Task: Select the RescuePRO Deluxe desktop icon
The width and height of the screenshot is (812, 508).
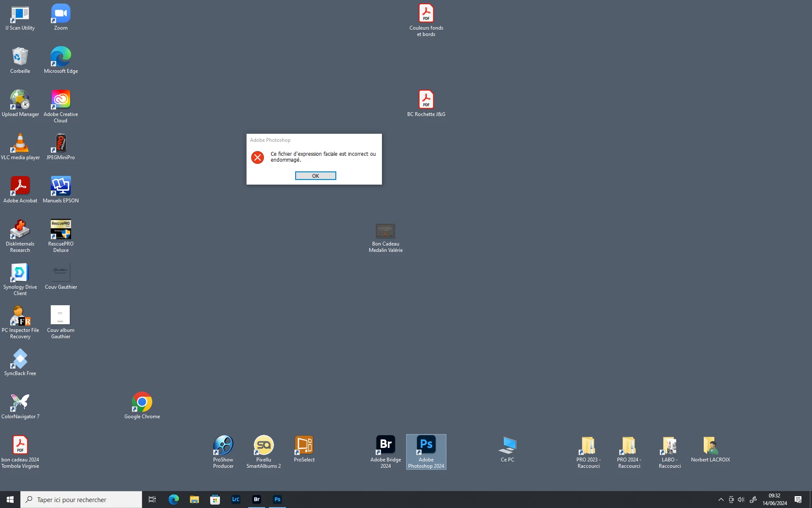Action: [60, 230]
